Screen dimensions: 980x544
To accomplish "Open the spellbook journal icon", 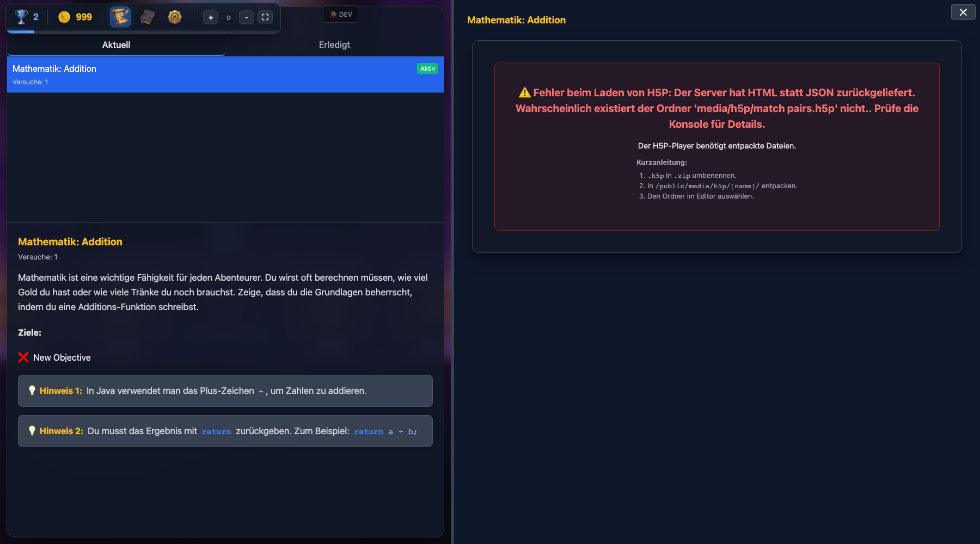I will click(x=148, y=17).
